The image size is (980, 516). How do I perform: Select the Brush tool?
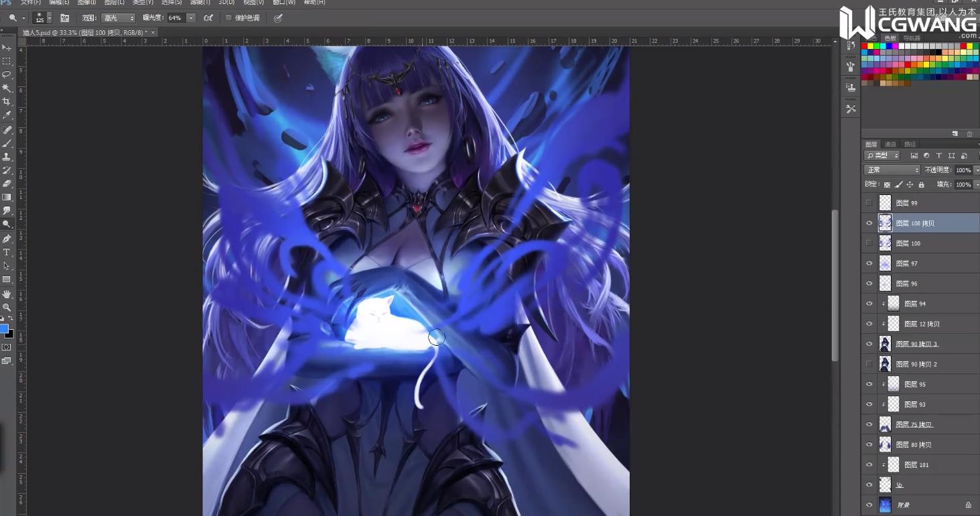7,143
